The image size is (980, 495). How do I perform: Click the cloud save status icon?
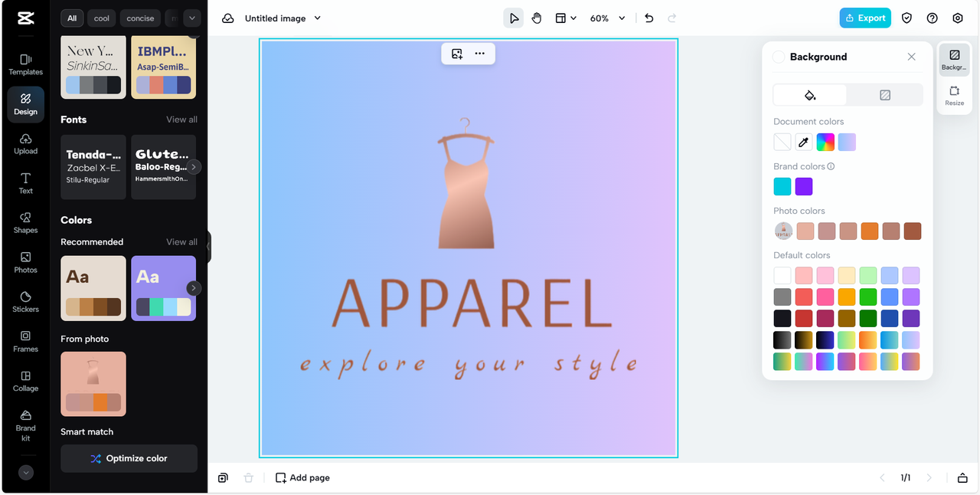pyautogui.click(x=228, y=18)
